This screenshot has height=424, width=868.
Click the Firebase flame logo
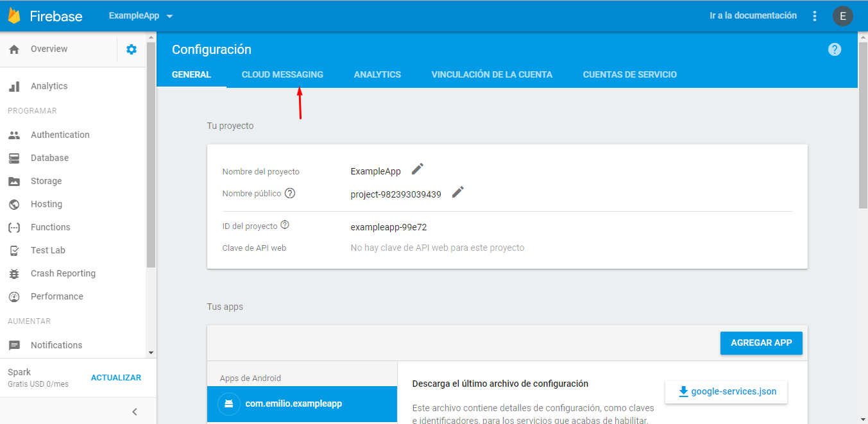(x=14, y=16)
